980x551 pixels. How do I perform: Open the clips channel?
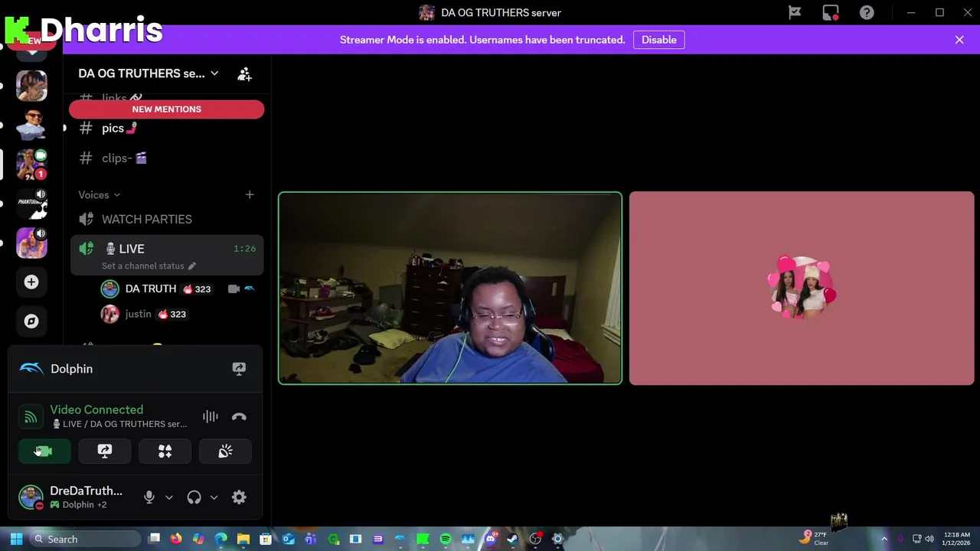click(167, 158)
